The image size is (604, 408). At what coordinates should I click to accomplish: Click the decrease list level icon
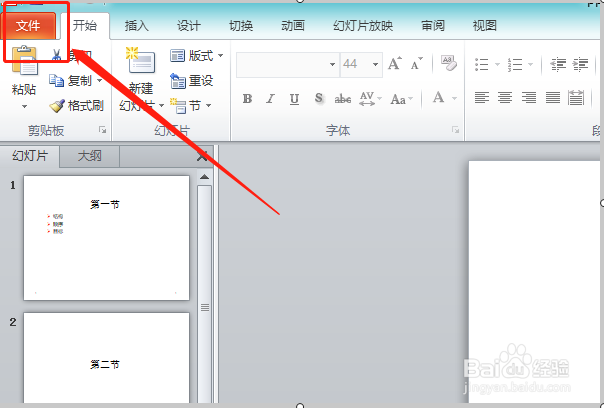coord(558,64)
